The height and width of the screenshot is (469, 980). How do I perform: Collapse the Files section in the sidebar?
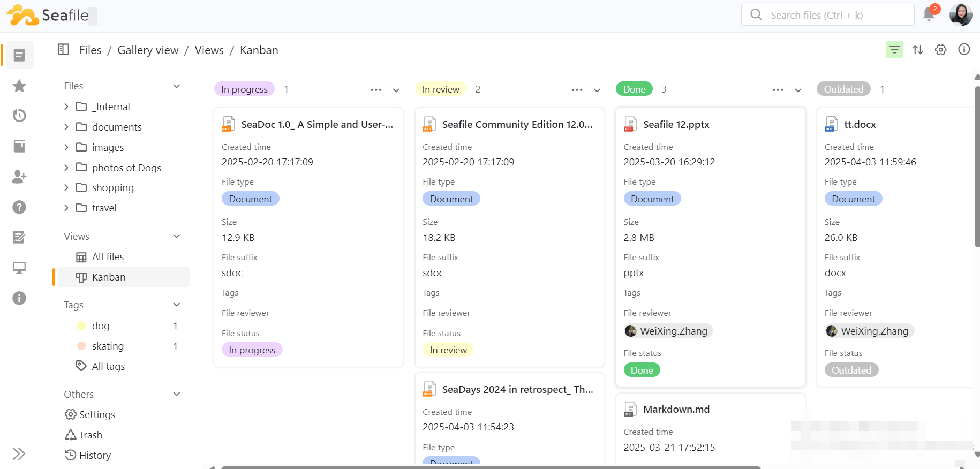click(177, 86)
